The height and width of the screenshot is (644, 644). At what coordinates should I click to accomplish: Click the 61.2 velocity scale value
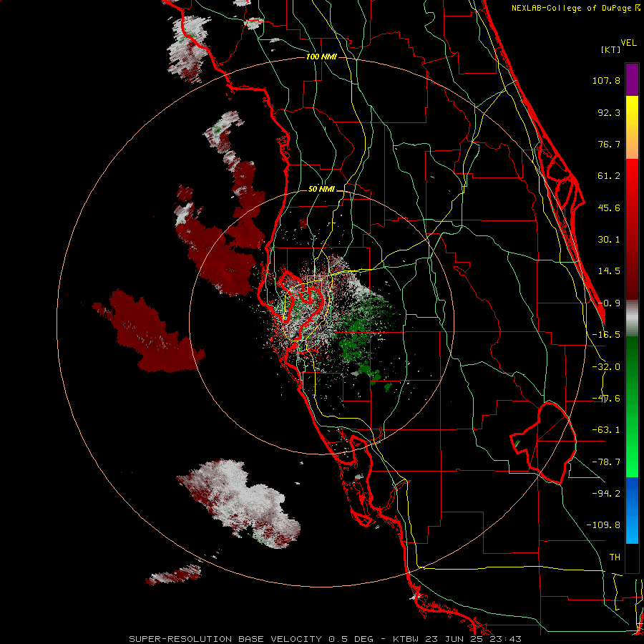[609, 176]
